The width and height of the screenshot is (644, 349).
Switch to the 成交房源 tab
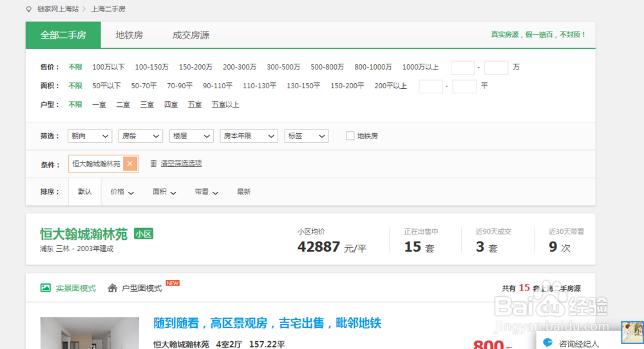(x=191, y=35)
